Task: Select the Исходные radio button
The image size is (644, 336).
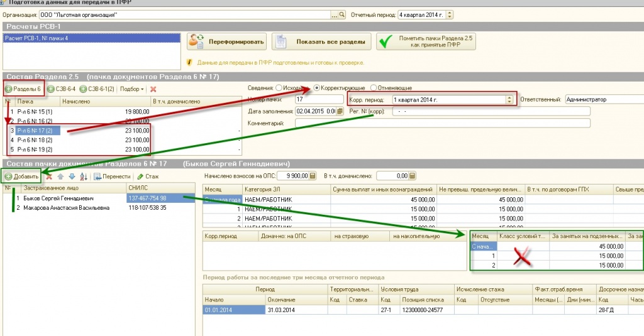Action: tap(279, 88)
